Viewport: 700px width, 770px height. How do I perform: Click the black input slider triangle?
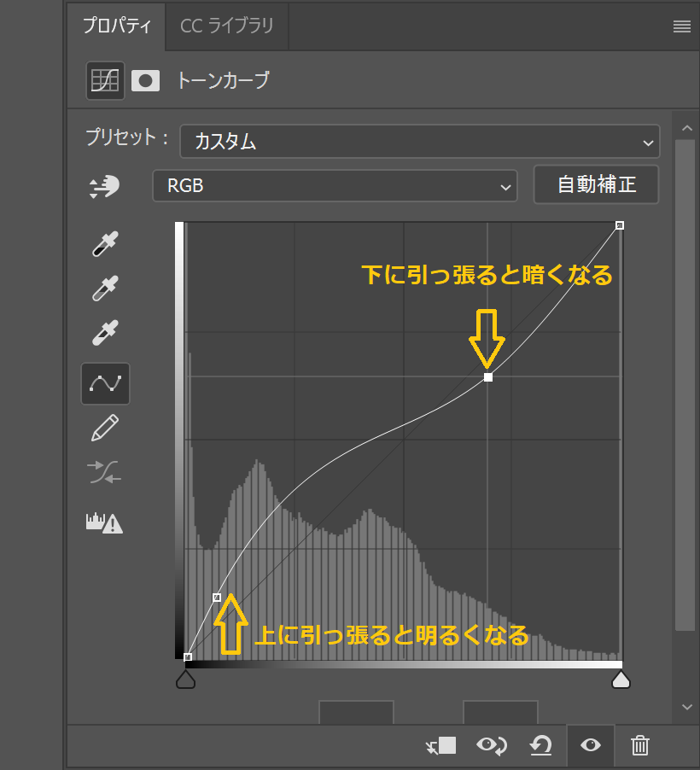click(186, 680)
